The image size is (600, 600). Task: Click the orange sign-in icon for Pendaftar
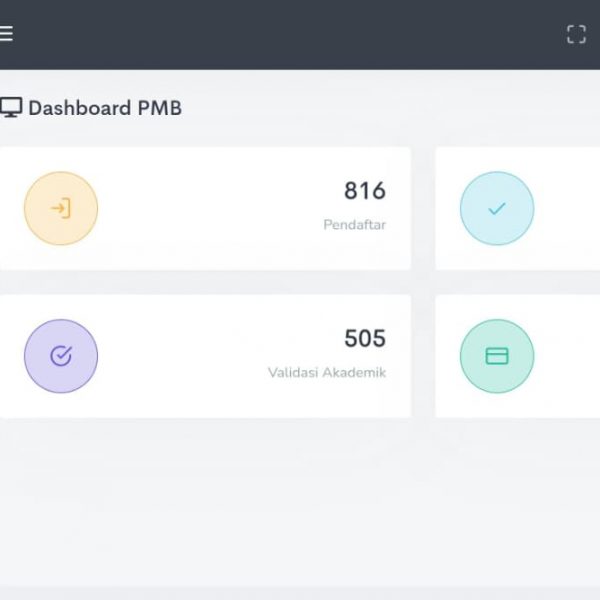61,208
